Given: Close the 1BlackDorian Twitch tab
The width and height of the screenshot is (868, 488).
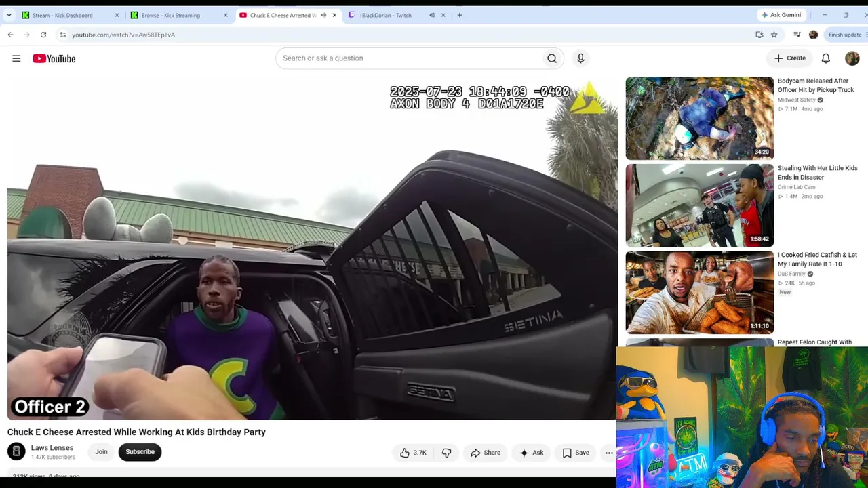Looking at the screenshot, I should (443, 15).
